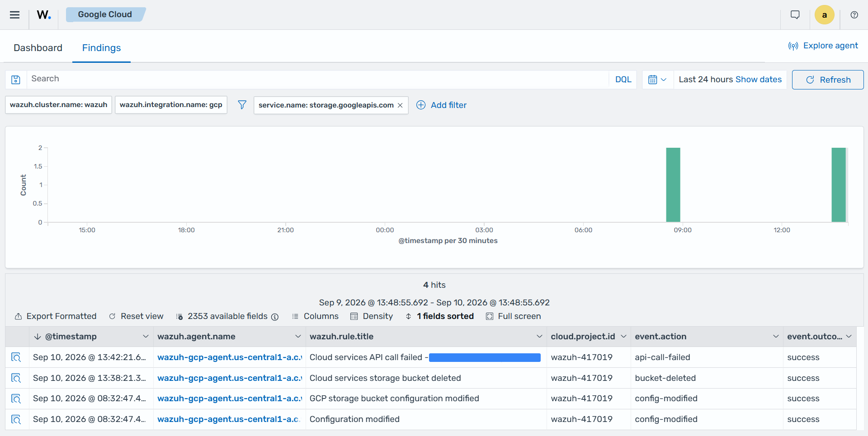Click wazuh.integration.name: gcp filter pill
The image size is (868, 436).
(171, 105)
